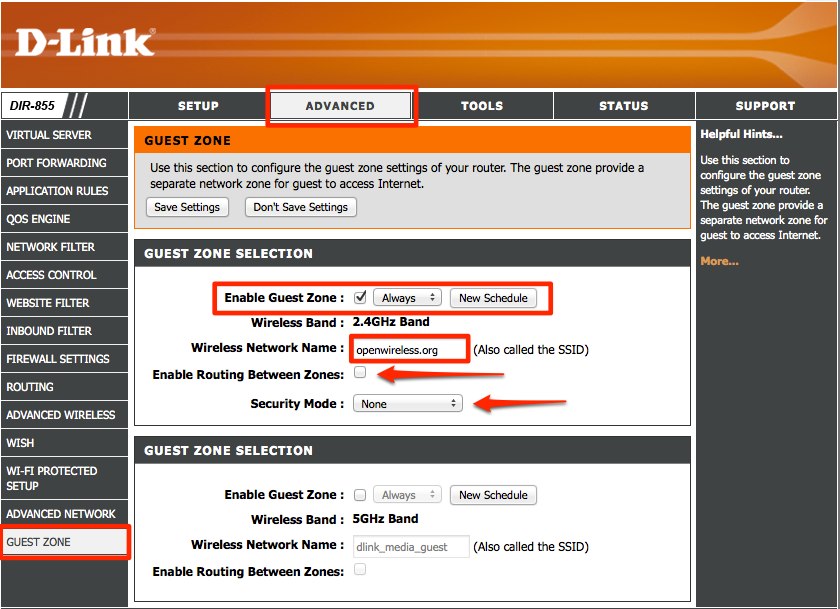
Task: Go to the STATUS tab
Action: coord(624,106)
